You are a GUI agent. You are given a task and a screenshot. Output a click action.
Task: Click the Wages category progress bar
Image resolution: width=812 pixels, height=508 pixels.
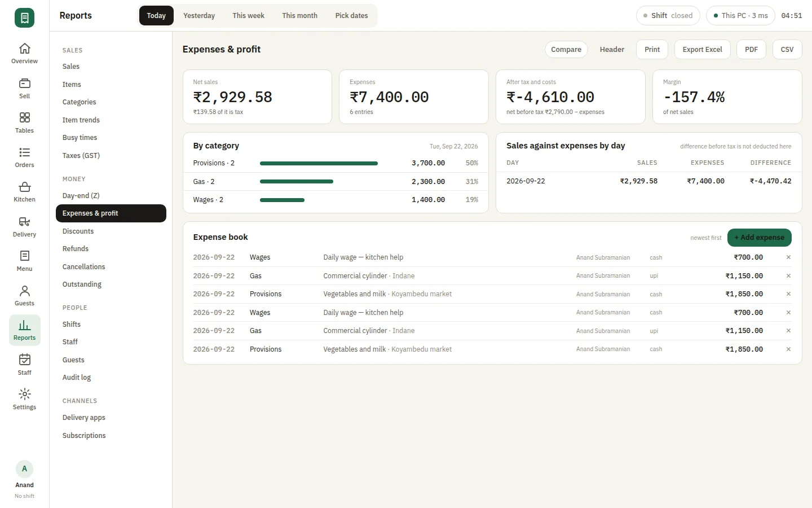click(282, 200)
